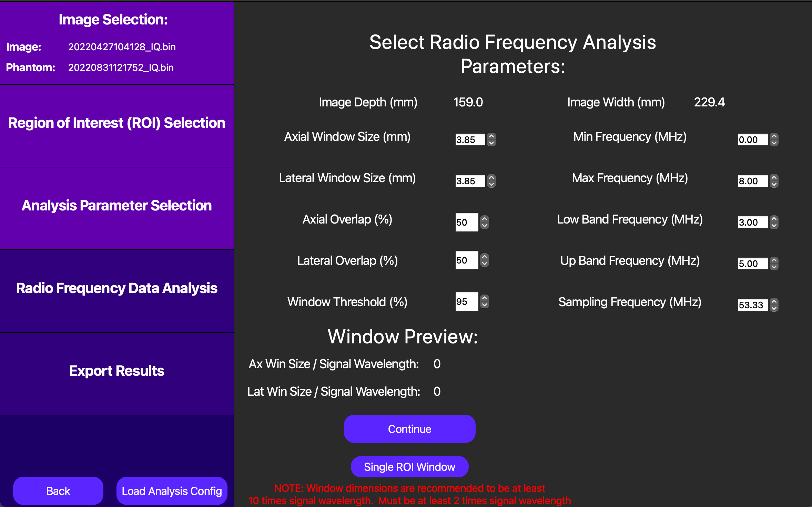Click the Continue button
812x507 pixels.
pos(409,429)
